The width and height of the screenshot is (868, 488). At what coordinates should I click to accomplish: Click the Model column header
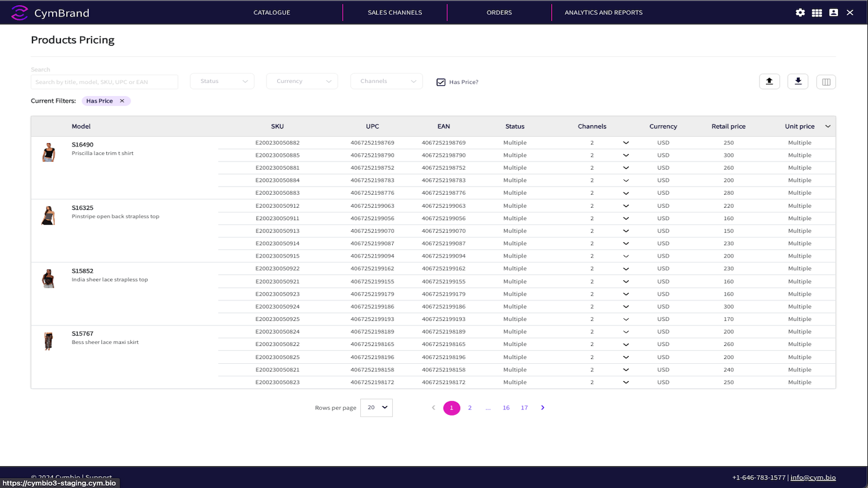[81, 126]
